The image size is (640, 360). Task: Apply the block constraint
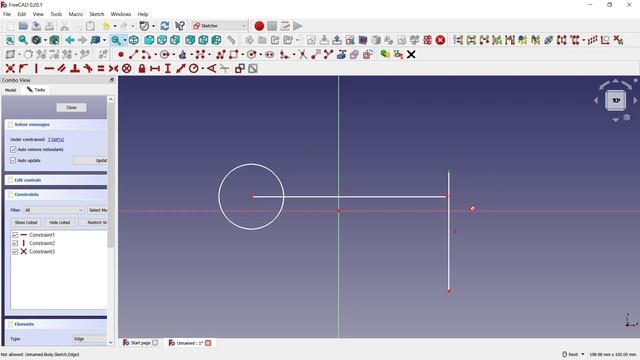pyautogui.click(x=127, y=68)
